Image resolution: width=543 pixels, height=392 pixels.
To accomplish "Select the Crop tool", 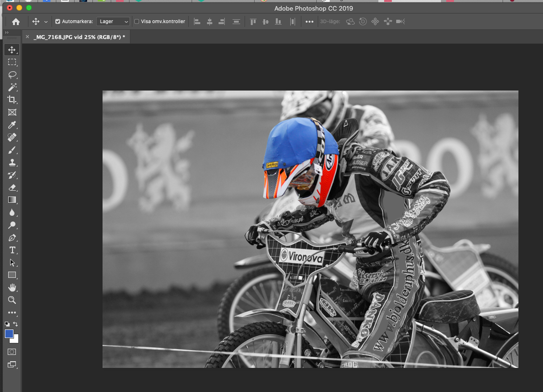I will [12, 100].
